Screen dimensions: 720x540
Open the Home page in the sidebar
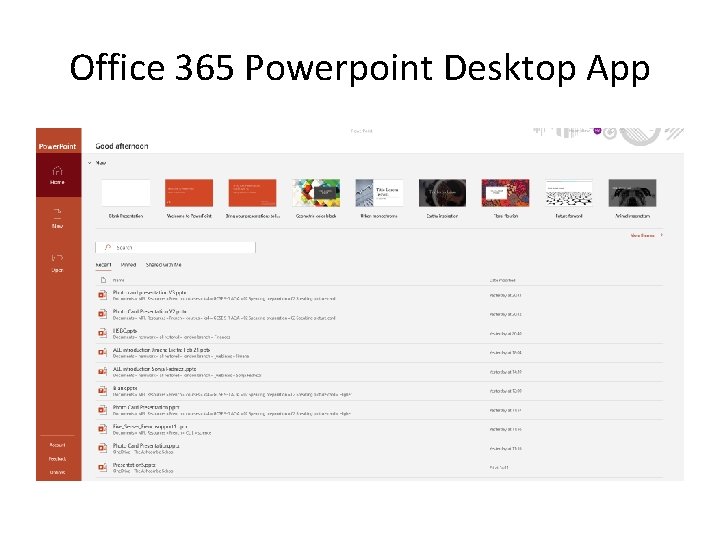point(58,175)
